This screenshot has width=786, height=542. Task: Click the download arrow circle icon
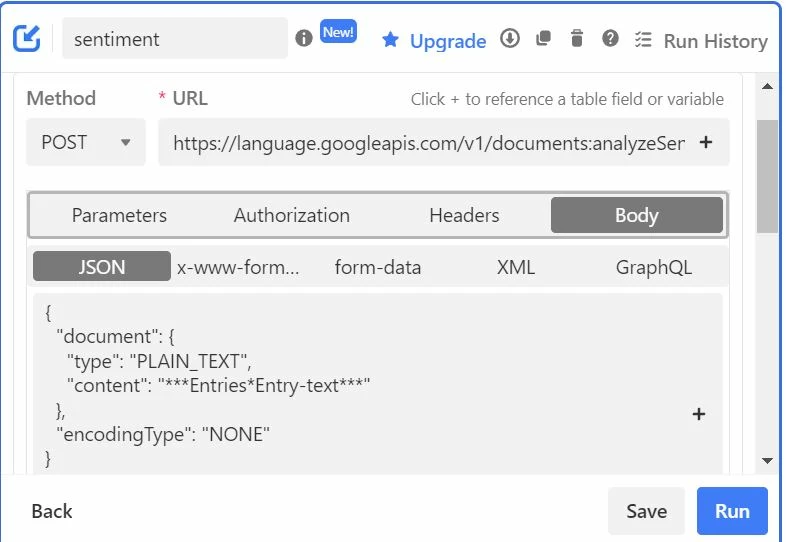(510, 38)
